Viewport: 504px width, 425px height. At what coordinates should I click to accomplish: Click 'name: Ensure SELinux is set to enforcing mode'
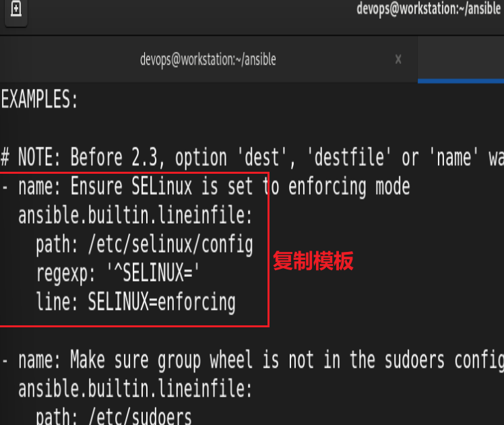(214, 187)
